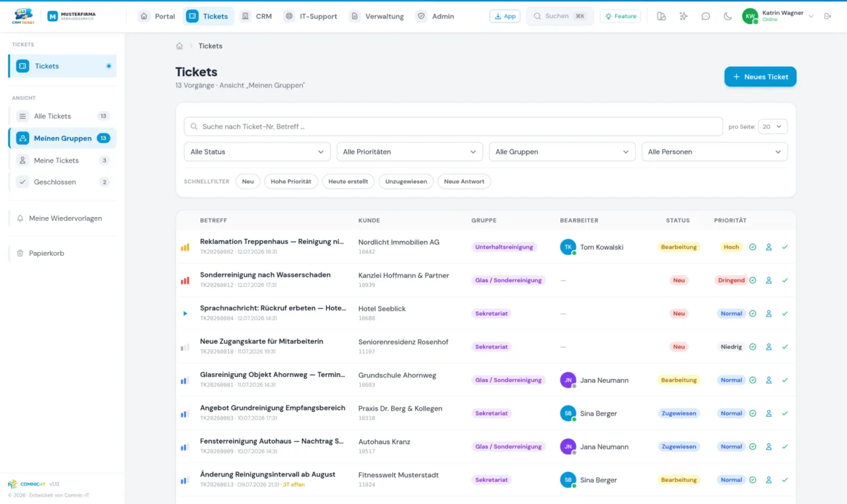The image size is (847, 504).
Task: Open the sparkles AI assistant icon
Action: click(684, 16)
